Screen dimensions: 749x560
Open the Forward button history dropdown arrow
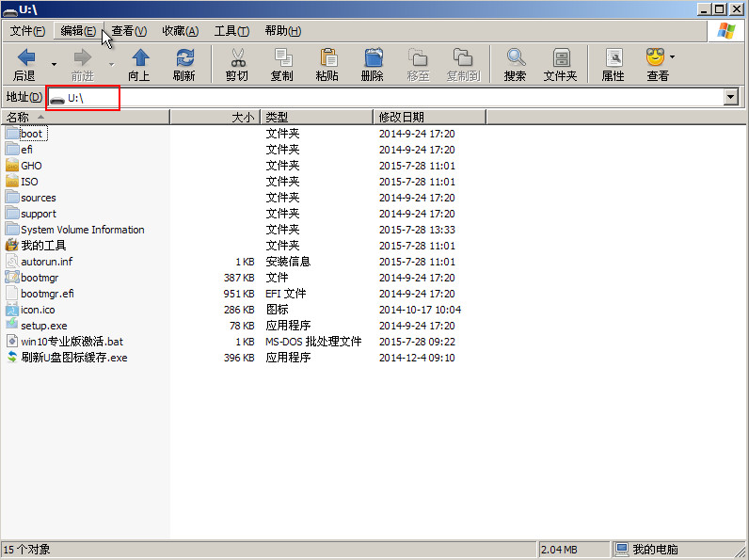[111, 64]
